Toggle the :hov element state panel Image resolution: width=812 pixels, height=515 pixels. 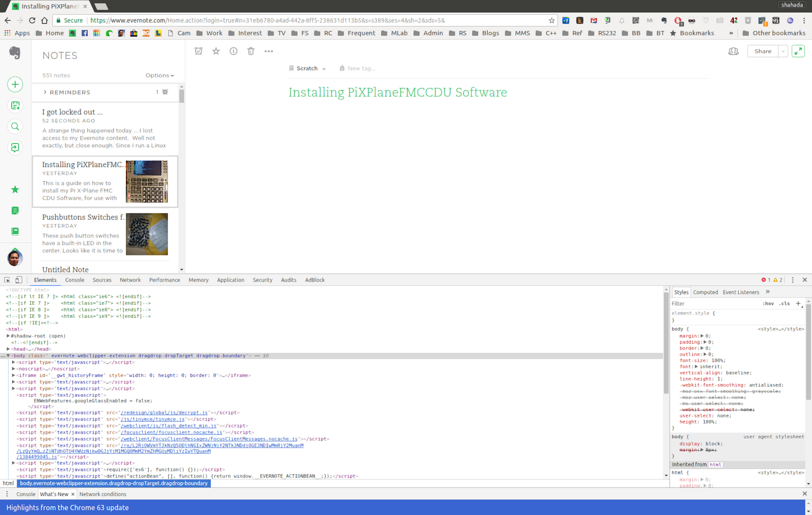pos(768,304)
